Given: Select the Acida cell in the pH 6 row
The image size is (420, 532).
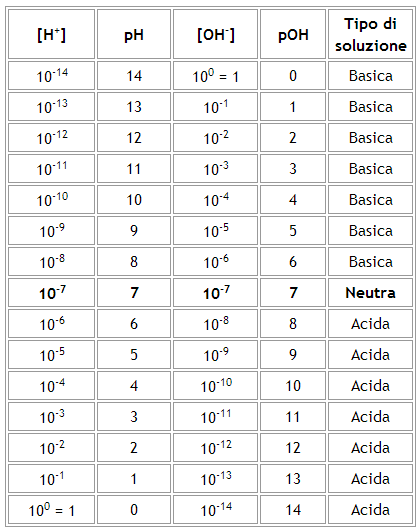Looking at the screenshot, I should 370,323.
